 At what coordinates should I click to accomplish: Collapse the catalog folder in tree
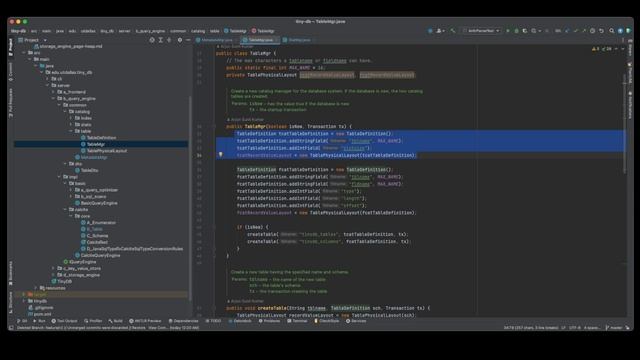coord(65,111)
